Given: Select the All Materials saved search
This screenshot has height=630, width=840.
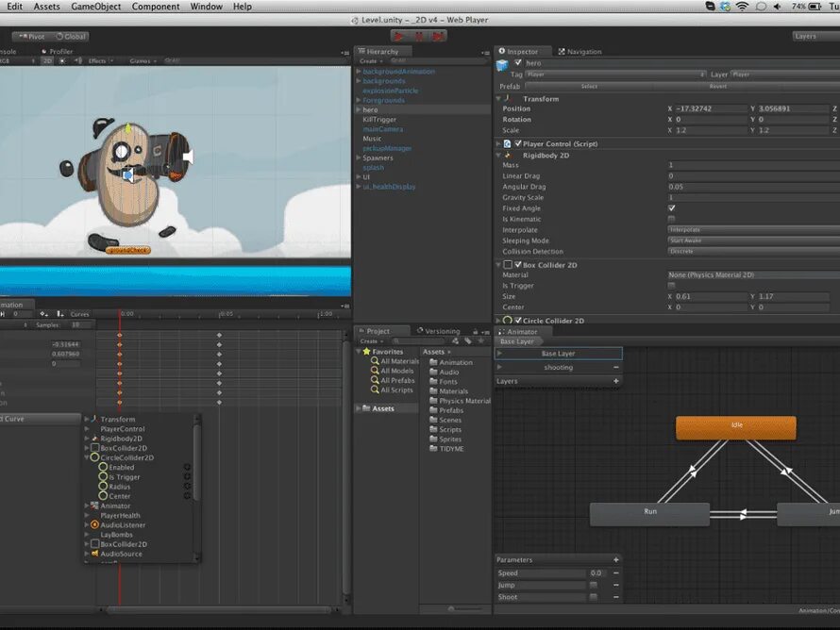Looking at the screenshot, I should coord(395,361).
